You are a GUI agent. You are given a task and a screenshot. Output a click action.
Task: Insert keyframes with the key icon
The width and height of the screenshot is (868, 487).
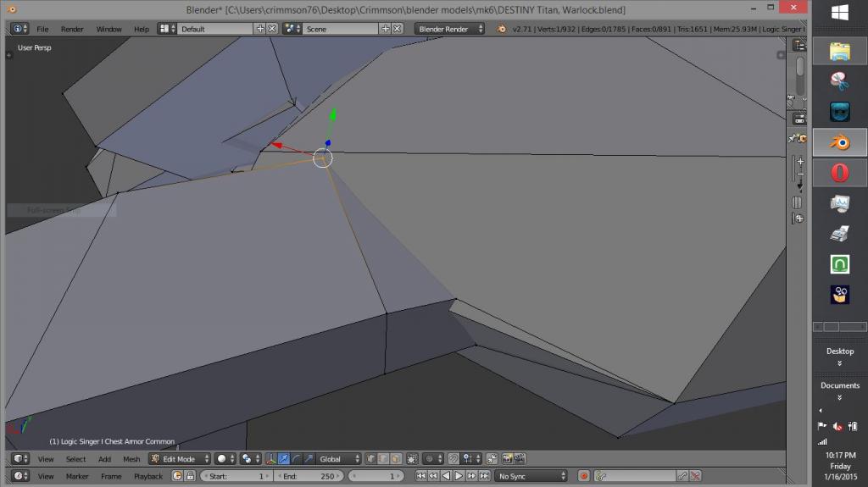coord(683,476)
